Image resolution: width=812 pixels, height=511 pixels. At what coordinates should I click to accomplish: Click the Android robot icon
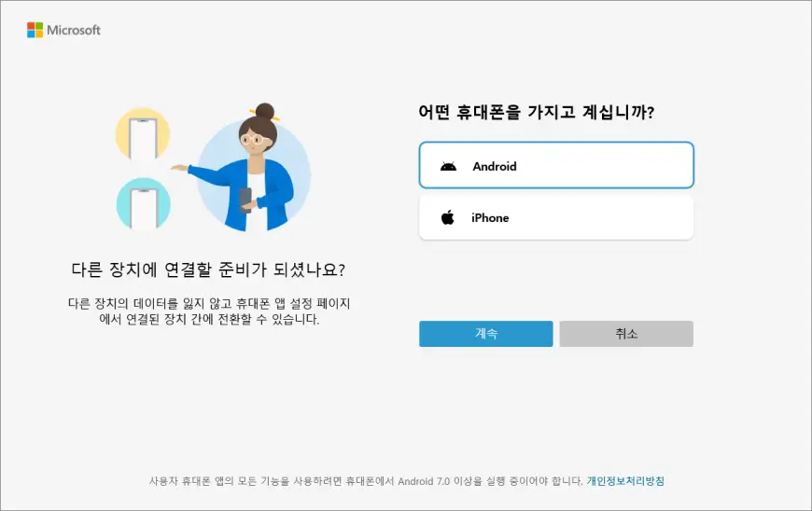point(448,167)
